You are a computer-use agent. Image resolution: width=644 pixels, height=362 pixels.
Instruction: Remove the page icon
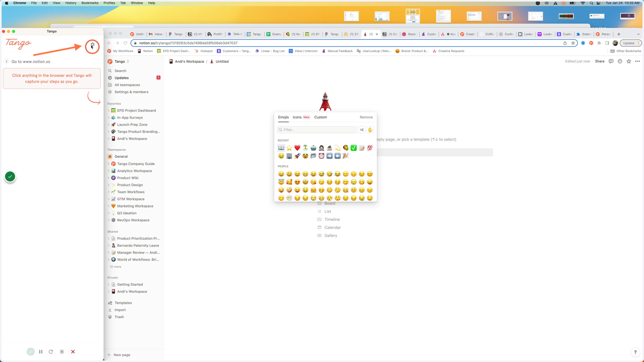point(366,117)
